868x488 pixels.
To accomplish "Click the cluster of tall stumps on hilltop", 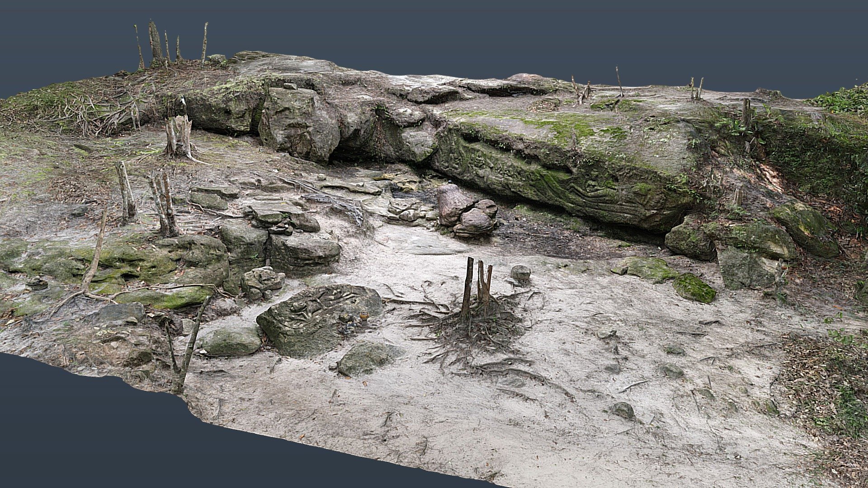I will pos(170,44).
